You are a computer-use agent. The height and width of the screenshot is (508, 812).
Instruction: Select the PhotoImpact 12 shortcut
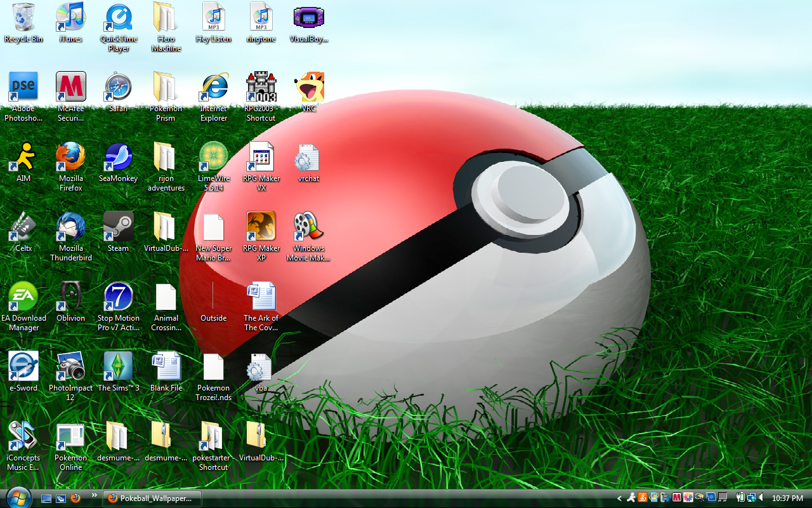pyautogui.click(x=70, y=377)
